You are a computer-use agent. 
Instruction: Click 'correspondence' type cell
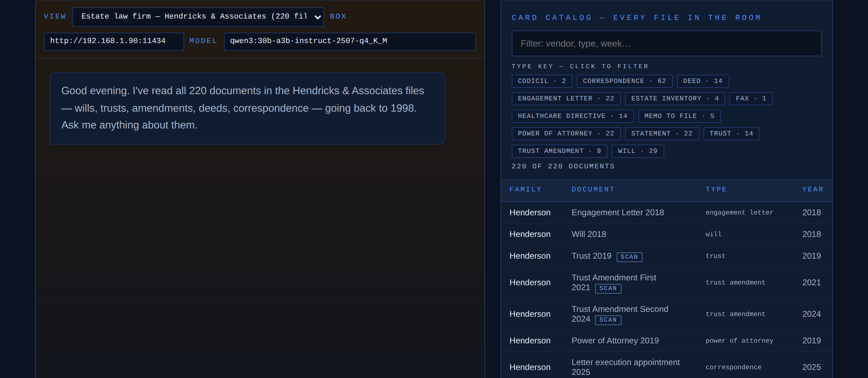point(733,367)
